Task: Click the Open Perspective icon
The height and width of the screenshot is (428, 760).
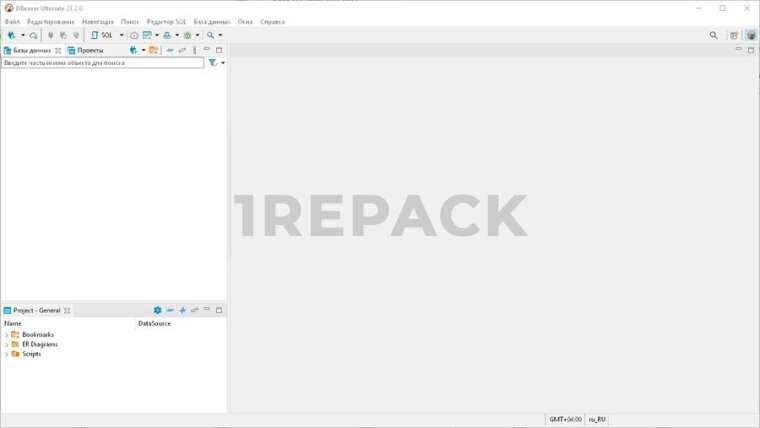Action: pos(733,35)
